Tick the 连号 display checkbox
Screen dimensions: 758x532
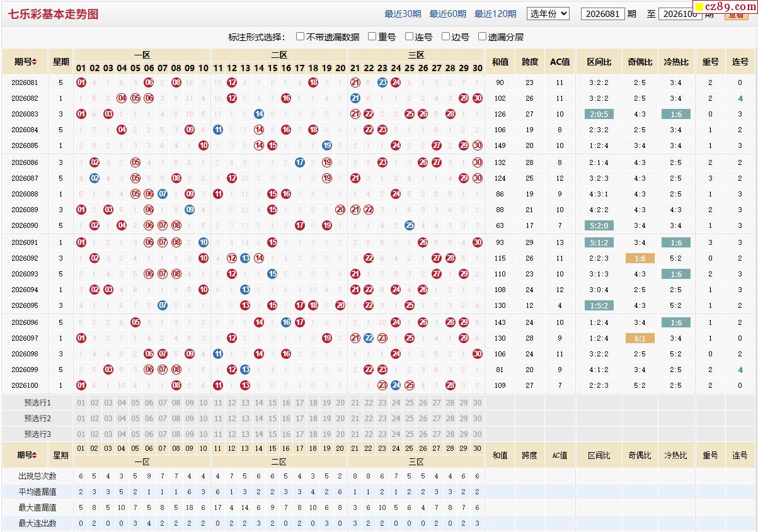pyautogui.click(x=410, y=37)
